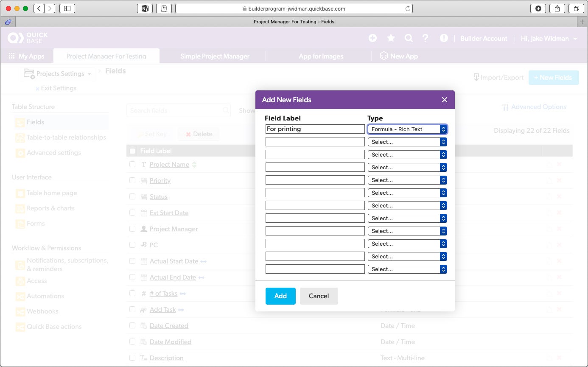
Task: Open the sixth row Type dropdown
Action: 407,193
